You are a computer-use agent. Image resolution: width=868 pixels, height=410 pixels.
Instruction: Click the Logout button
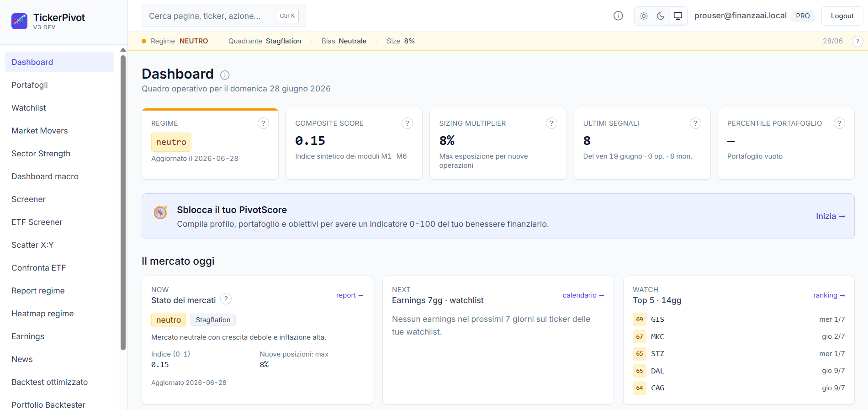pyautogui.click(x=842, y=16)
